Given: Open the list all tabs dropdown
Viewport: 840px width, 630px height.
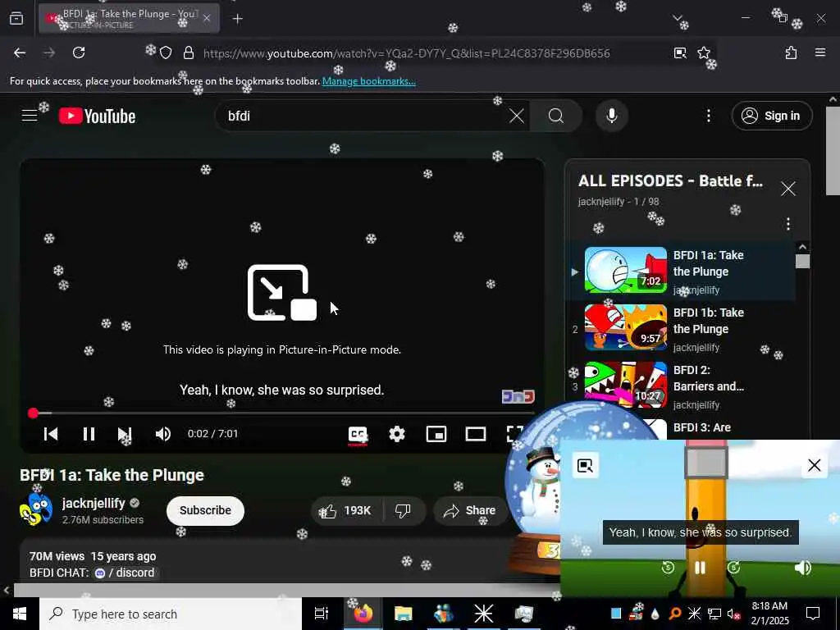Looking at the screenshot, I should (x=677, y=18).
